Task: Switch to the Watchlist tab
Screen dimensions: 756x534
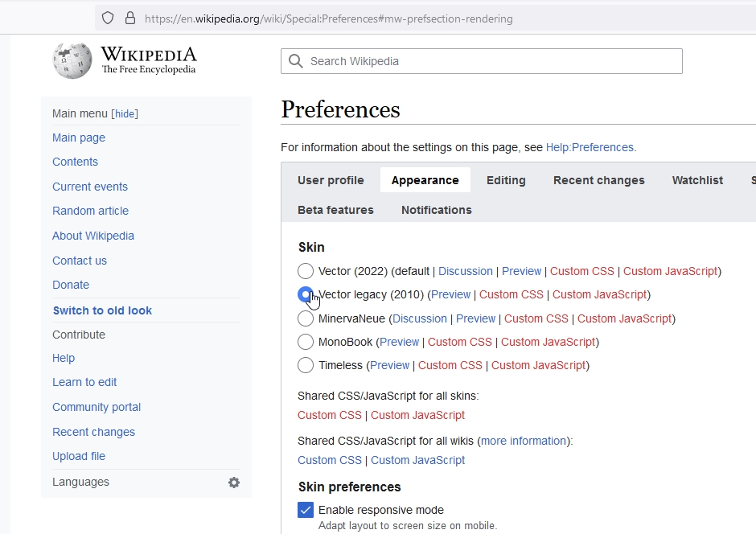Action: (696, 180)
